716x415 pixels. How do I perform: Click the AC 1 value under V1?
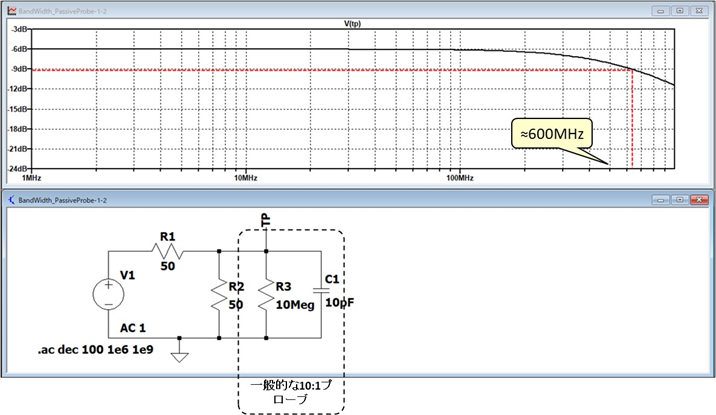[135, 328]
